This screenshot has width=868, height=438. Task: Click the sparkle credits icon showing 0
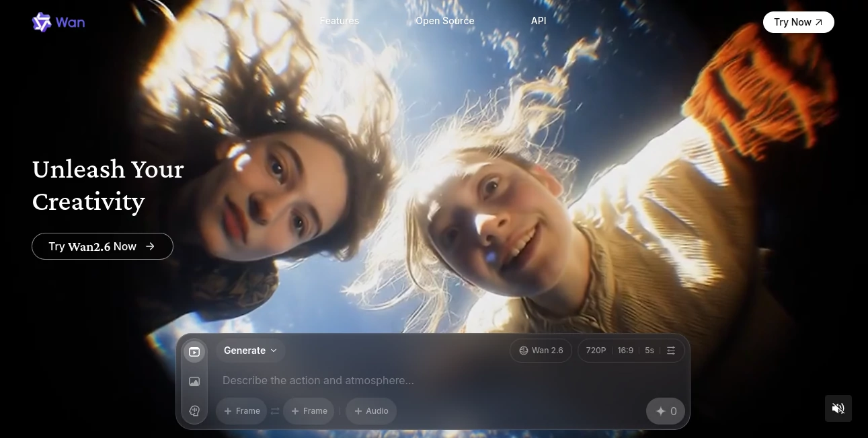(x=665, y=410)
